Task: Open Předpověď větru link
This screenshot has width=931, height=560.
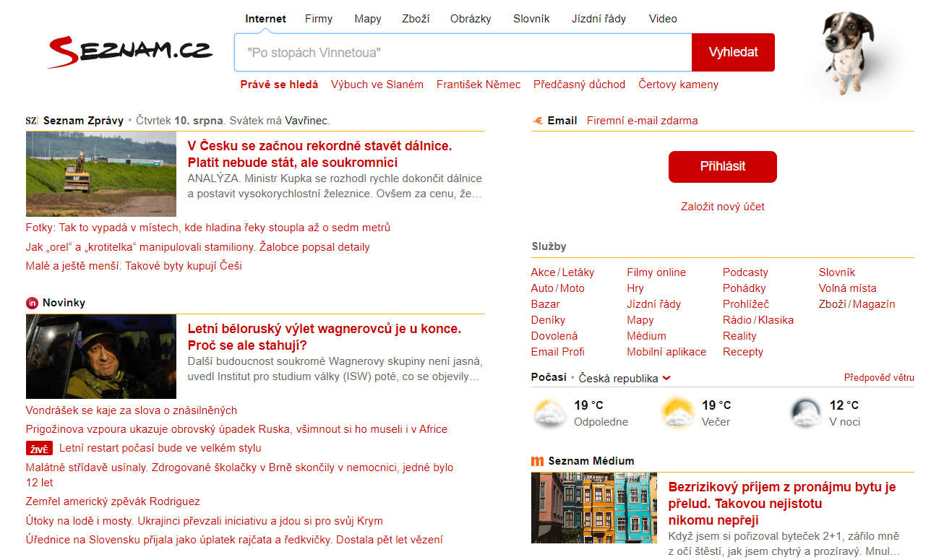Action: pos(879,378)
